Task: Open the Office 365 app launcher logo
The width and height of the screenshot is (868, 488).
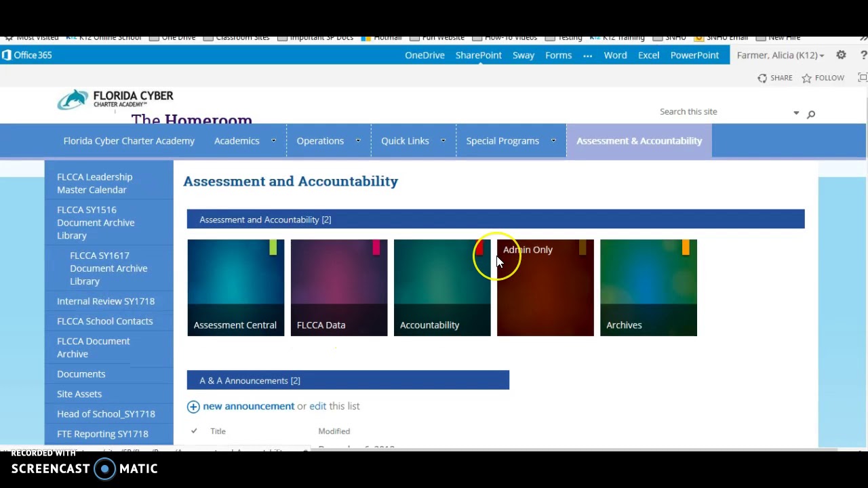Action: click(27, 55)
